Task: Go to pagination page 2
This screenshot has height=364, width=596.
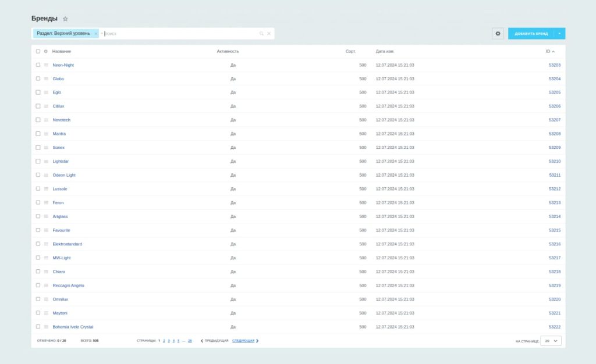Action: coord(164,341)
